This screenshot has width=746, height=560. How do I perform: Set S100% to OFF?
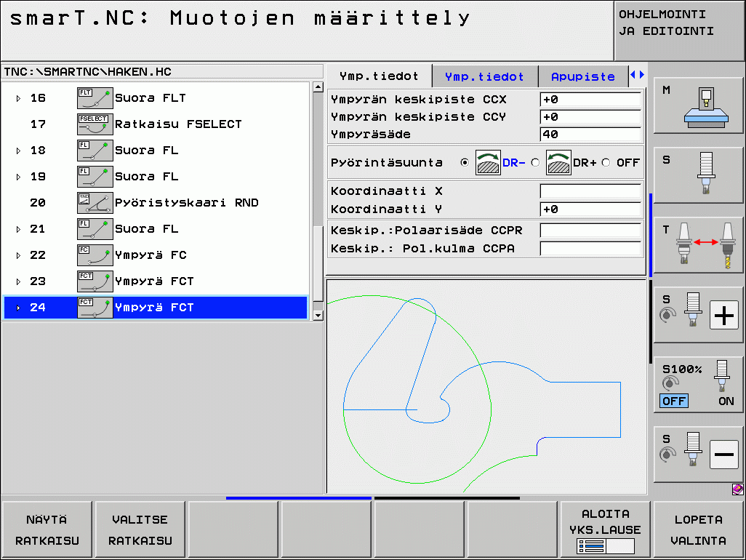pyautogui.click(x=674, y=401)
